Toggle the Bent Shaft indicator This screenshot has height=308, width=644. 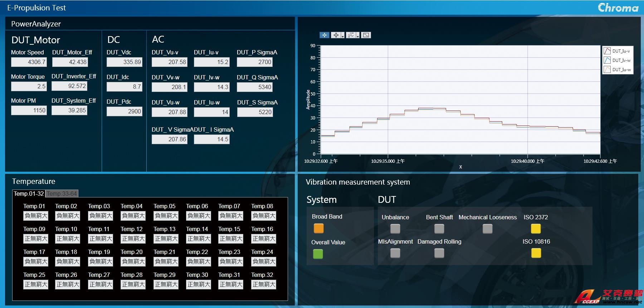tap(439, 229)
